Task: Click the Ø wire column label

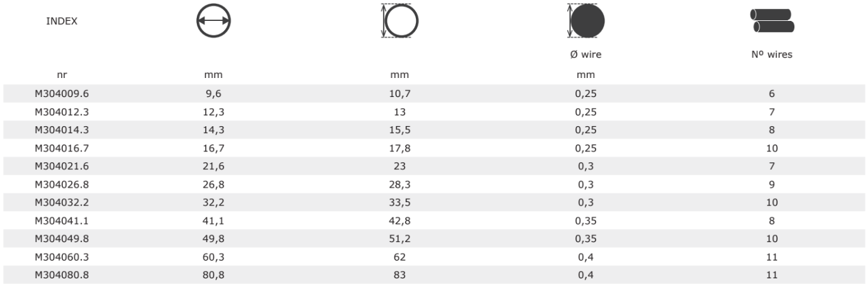Action: click(587, 55)
